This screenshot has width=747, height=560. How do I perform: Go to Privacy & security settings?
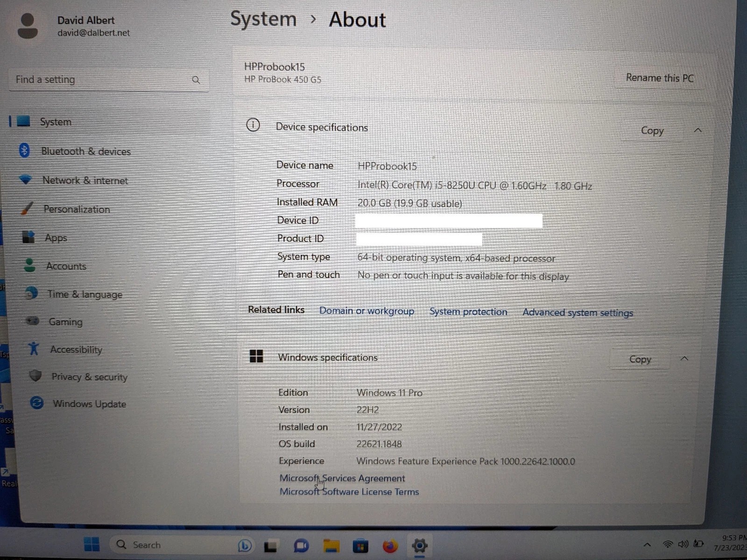[90, 377]
